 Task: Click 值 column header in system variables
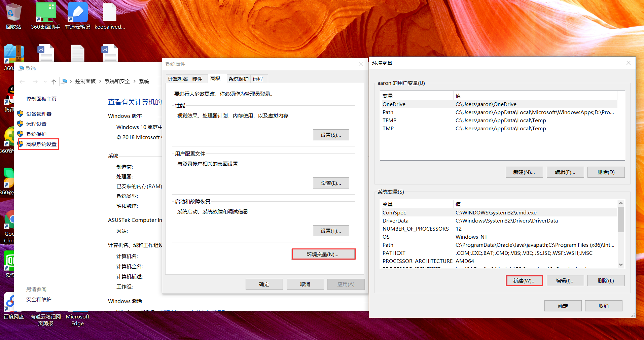point(535,204)
